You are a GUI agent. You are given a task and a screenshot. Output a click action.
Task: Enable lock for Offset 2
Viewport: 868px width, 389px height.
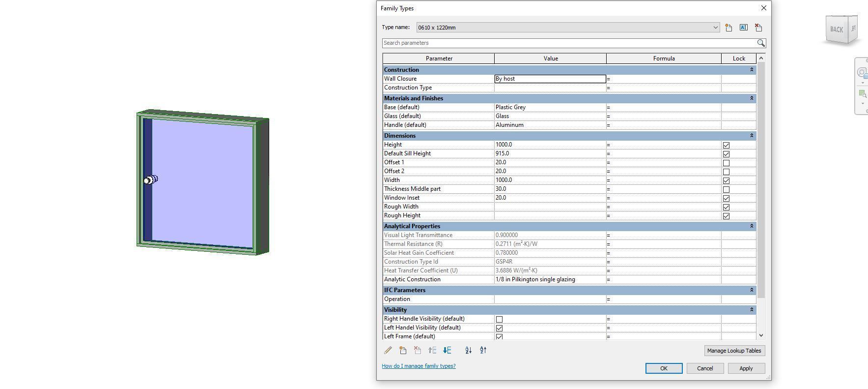pyautogui.click(x=726, y=172)
